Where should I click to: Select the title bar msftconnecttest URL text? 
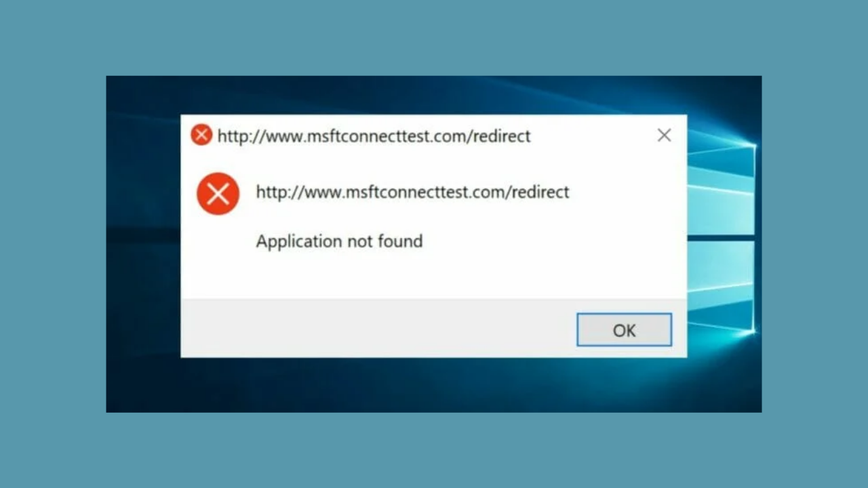374,136
